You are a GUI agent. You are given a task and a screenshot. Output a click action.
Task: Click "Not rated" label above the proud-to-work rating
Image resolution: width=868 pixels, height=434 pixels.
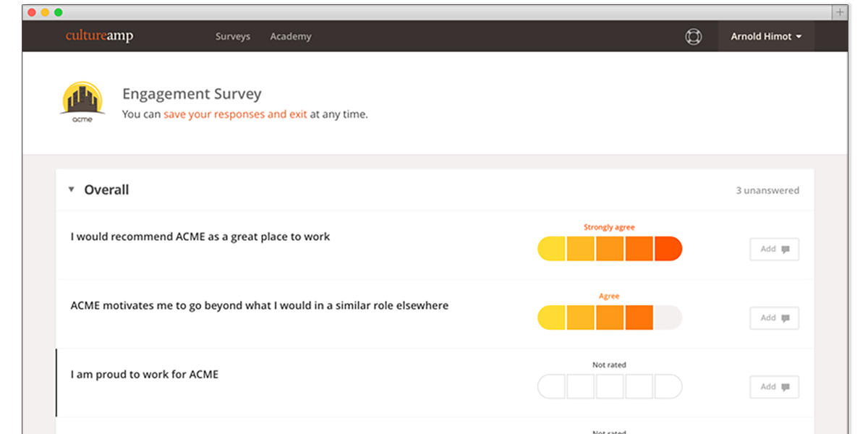[x=609, y=365]
